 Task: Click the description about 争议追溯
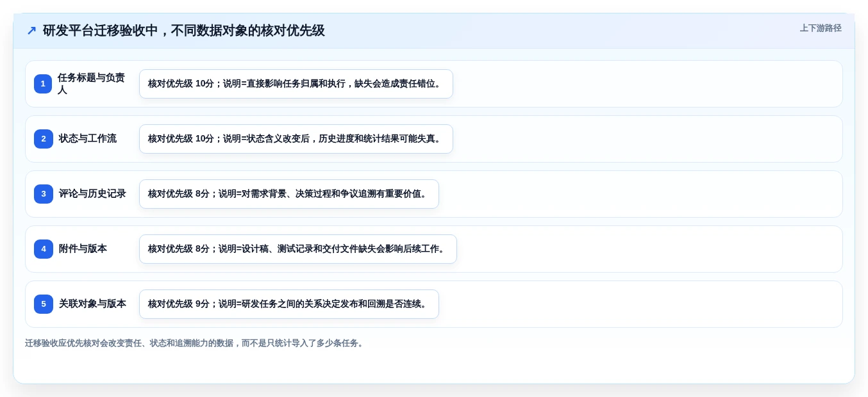[x=289, y=194]
